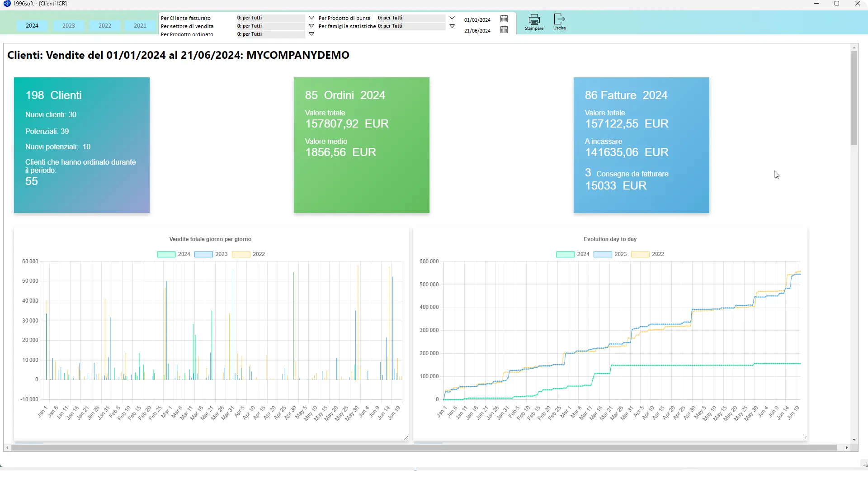Click the Stampare printer icon
Screen dimensions: 868x484
(534, 19)
